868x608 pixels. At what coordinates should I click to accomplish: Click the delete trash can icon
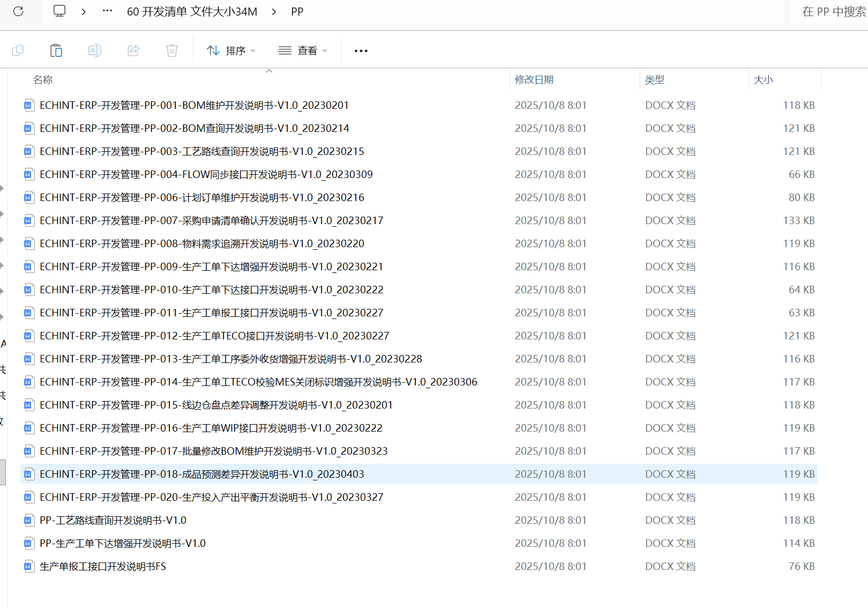tap(172, 50)
